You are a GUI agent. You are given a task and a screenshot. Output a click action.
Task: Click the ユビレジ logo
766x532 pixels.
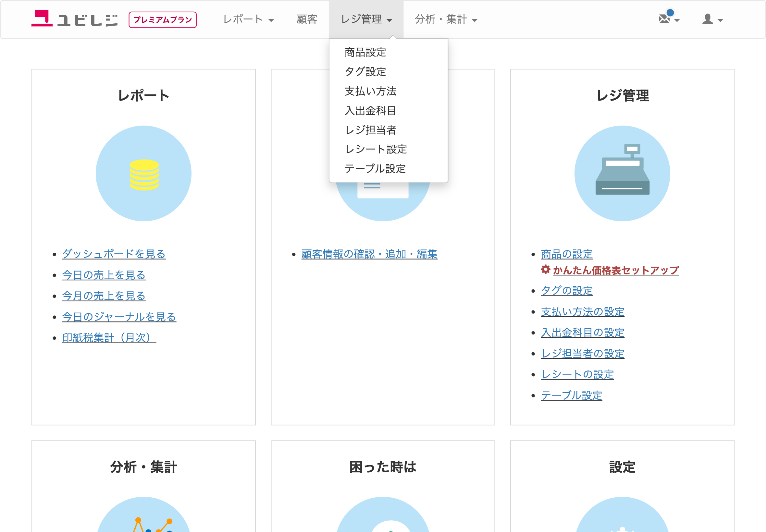(74, 19)
